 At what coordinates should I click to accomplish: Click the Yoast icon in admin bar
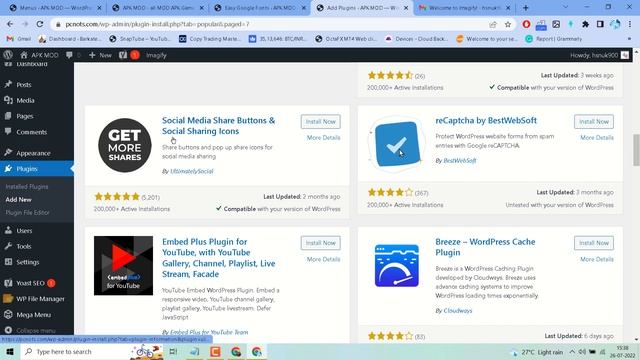tap(123, 55)
